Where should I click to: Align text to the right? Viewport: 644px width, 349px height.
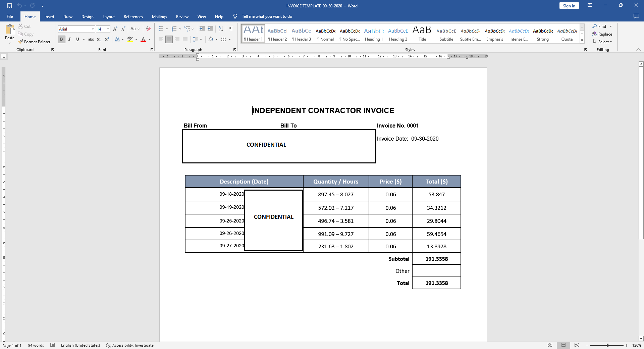[x=177, y=40]
